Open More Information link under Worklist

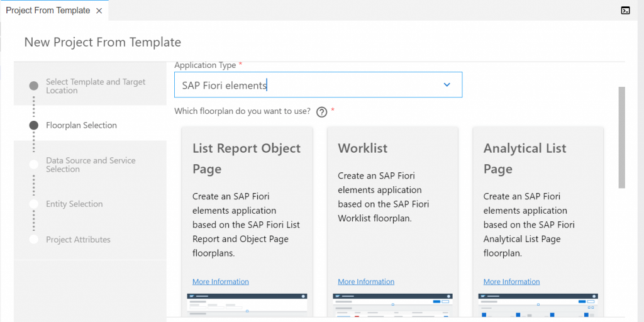[x=366, y=281]
